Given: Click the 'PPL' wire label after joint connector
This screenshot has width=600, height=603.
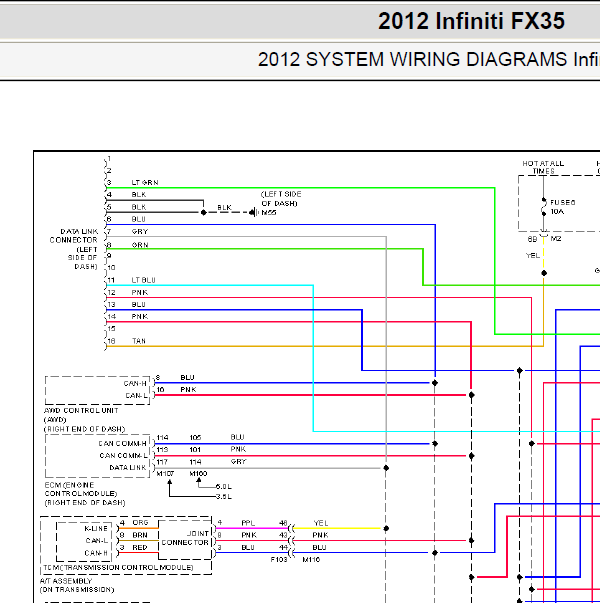Looking at the screenshot, I should (248, 523).
